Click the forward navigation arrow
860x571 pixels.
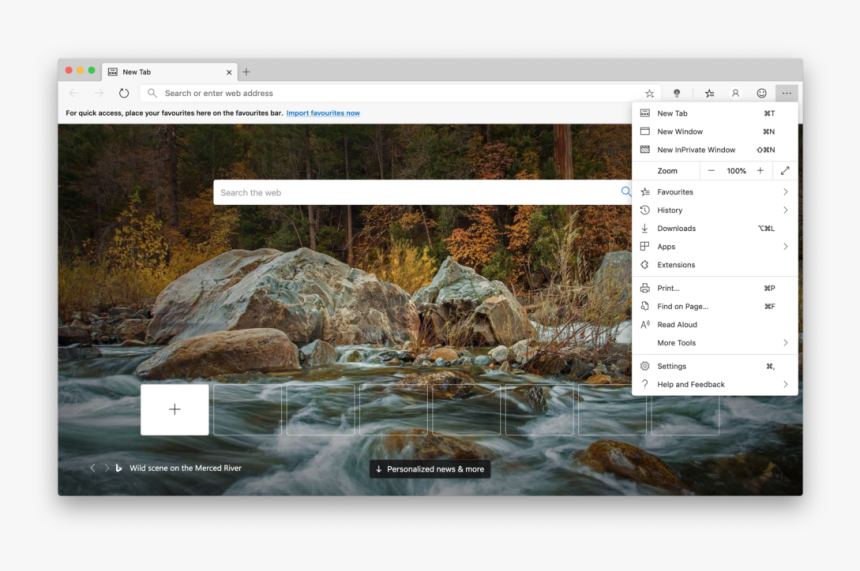click(x=99, y=93)
